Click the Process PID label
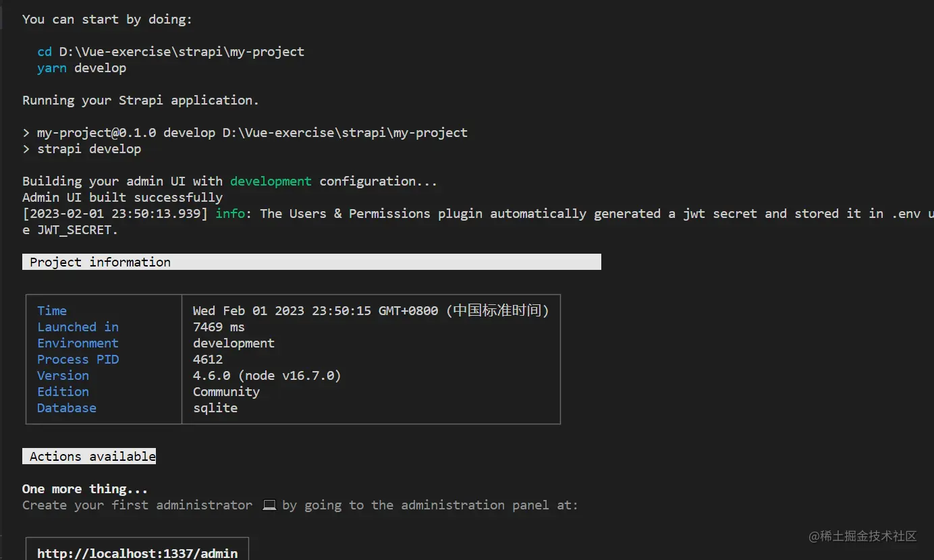Screen dimensions: 934x560 pyautogui.click(x=78, y=360)
